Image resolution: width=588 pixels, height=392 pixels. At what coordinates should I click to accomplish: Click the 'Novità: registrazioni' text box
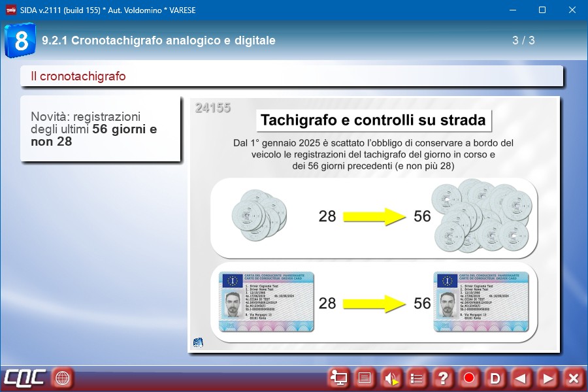[100, 129]
